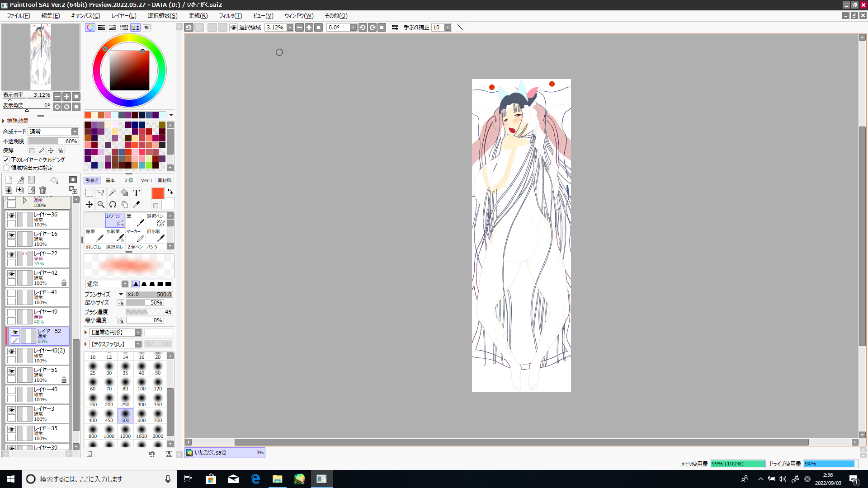Click undo arrow in top toolbar
Image resolution: width=868 pixels, height=488 pixels.
point(189,28)
